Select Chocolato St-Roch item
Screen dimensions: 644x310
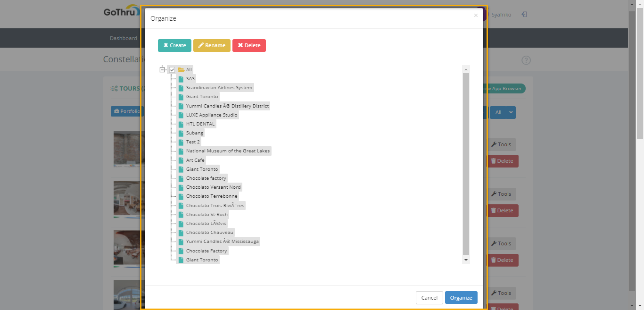tap(206, 215)
